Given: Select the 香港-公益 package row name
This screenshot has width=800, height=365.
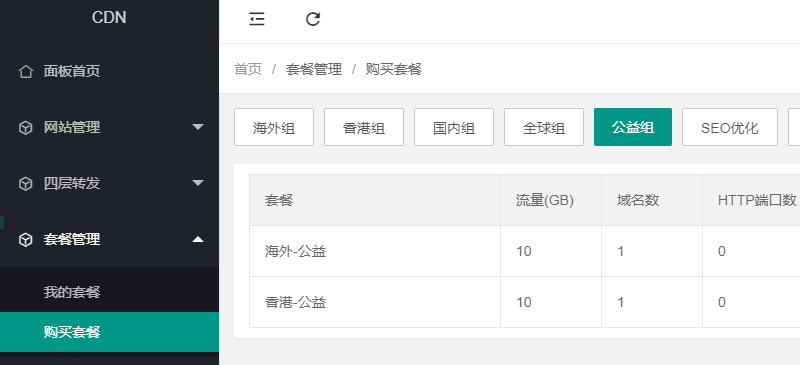Looking at the screenshot, I should [295, 302].
